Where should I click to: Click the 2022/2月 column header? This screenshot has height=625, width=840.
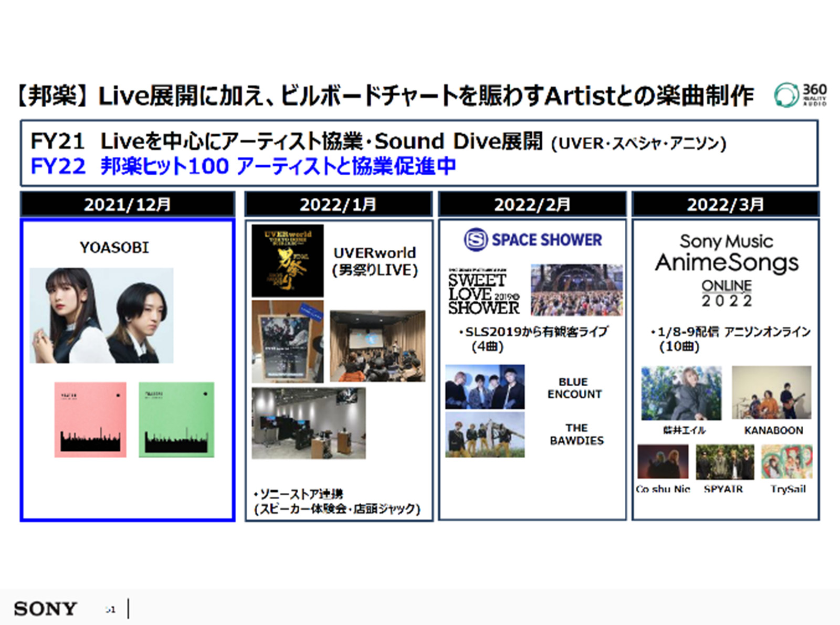[x=532, y=204]
